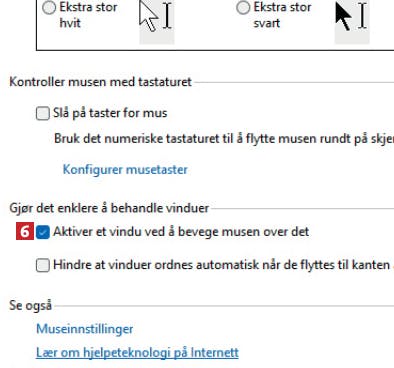Click the I-beam preview beside the black arrow
Viewport: 394px width, 368px height.
[x=363, y=15]
